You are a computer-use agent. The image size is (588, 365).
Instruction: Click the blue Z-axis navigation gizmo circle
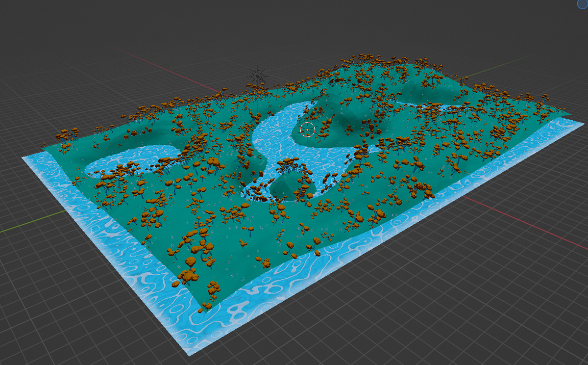[582, 4]
